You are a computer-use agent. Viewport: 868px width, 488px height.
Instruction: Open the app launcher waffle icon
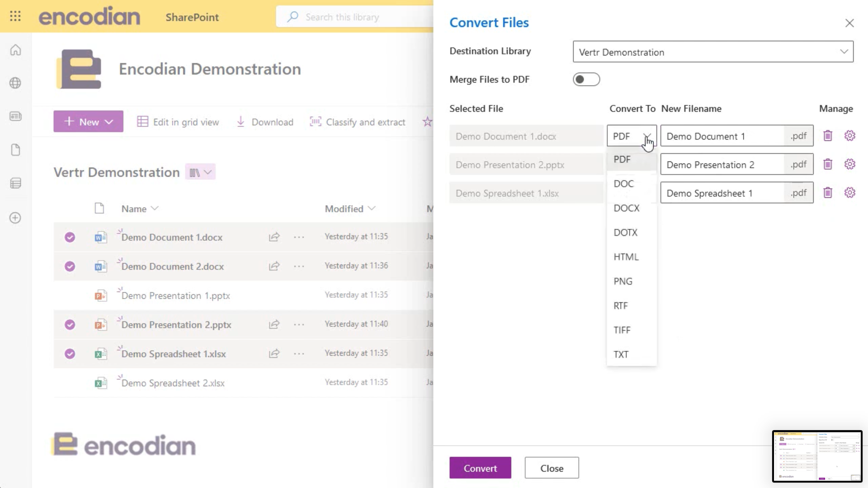click(15, 17)
